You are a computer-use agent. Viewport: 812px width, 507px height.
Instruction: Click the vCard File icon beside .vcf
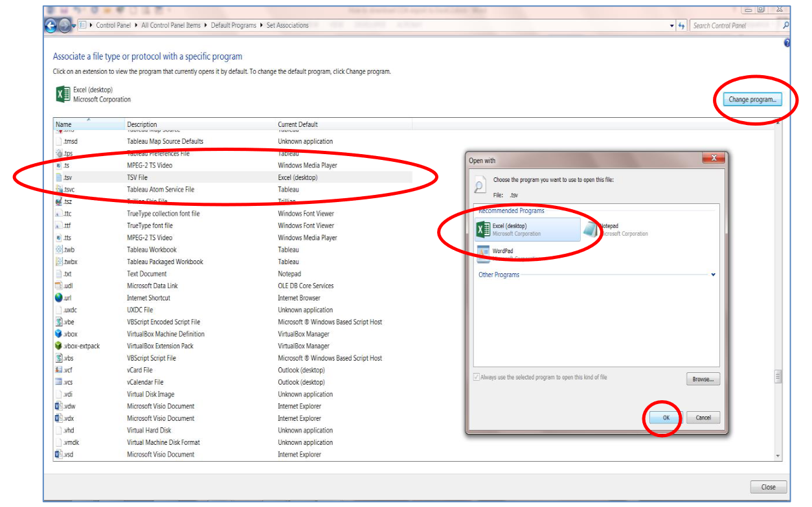58,370
